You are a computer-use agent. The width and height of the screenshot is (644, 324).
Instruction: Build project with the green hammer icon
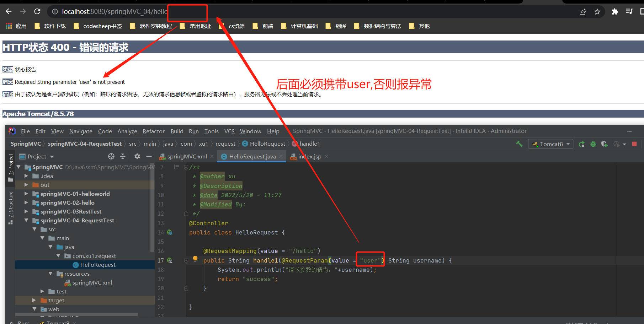pyautogui.click(x=520, y=144)
